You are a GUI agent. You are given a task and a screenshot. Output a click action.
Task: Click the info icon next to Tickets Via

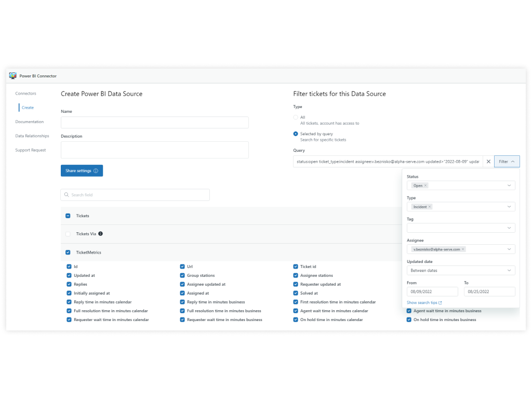pos(101,233)
